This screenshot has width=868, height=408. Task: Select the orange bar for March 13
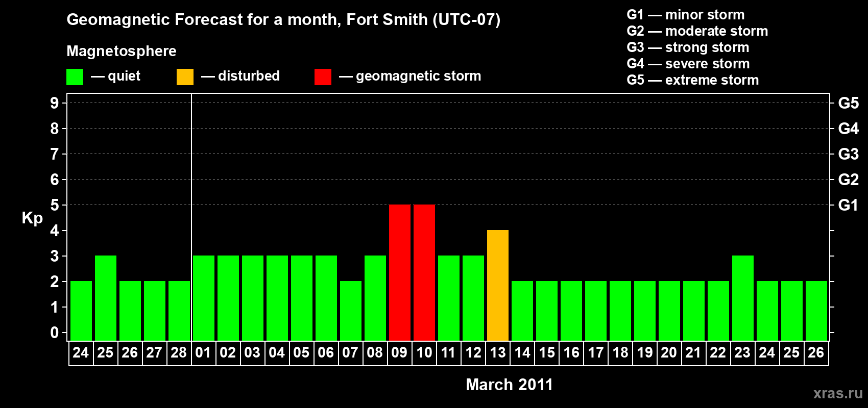[498, 285]
